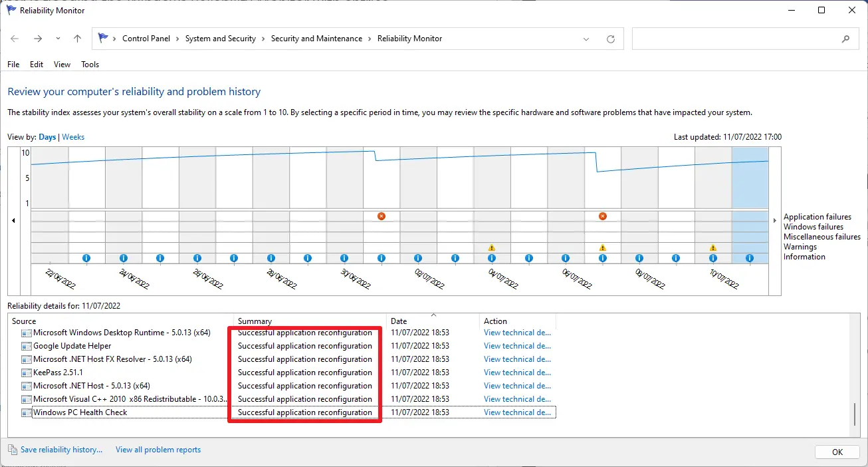Screen dimensions: 868x467
Task: View technical details for Windows PC Health Check
Action: pos(517,412)
